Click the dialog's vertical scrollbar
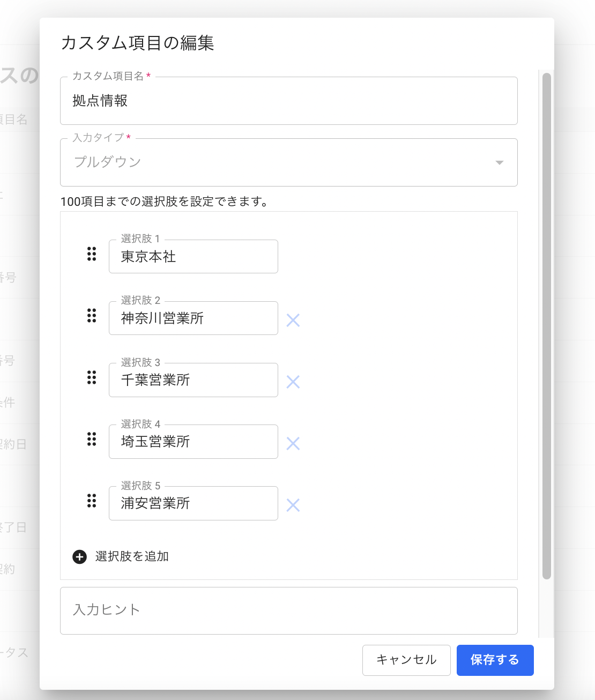This screenshot has height=700, width=595. point(546,326)
